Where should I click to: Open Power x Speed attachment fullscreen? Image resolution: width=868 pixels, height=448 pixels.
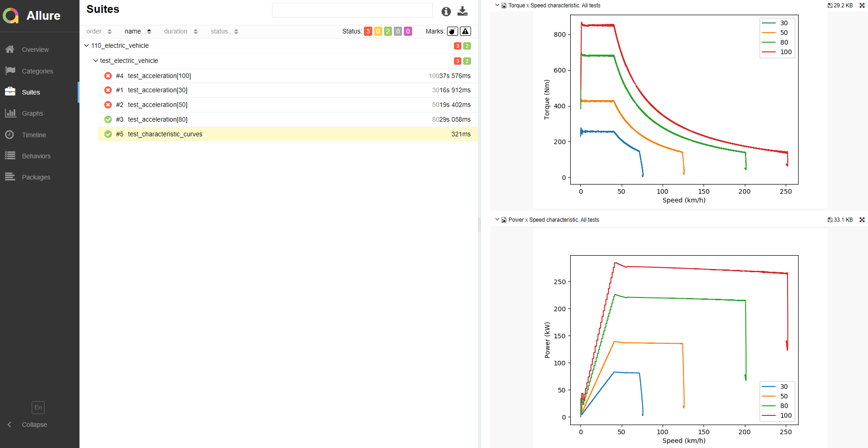862,220
